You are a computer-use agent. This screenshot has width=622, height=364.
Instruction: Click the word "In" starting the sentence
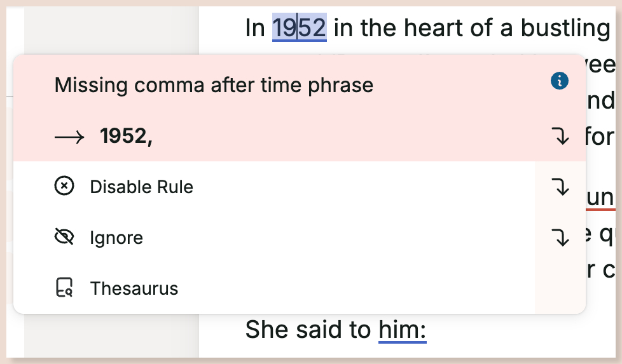tap(254, 28)
